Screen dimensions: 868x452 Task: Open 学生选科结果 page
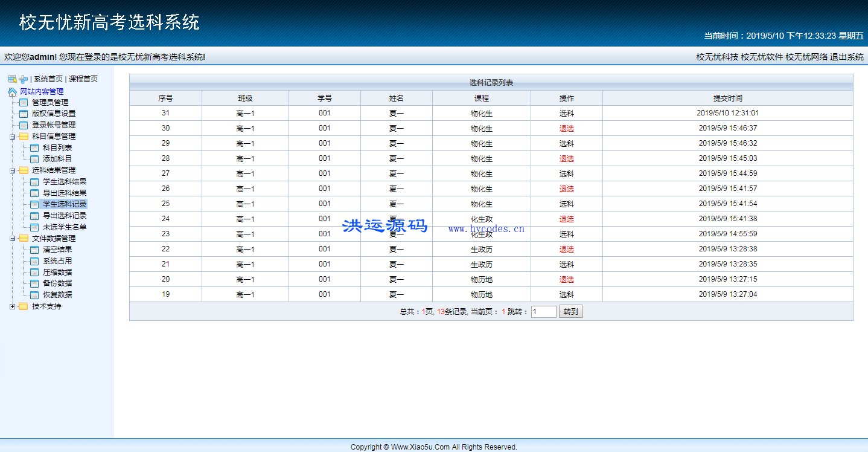coord(65,182)
